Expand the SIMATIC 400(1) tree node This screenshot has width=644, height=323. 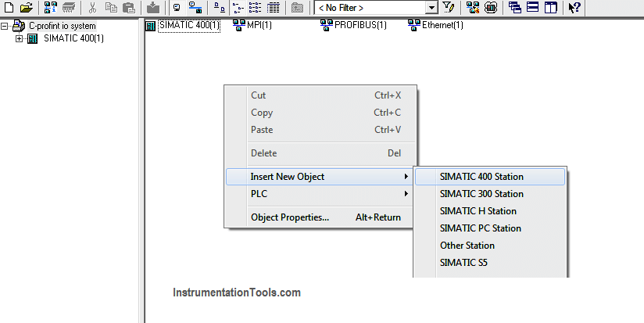(x=19, y=38)
